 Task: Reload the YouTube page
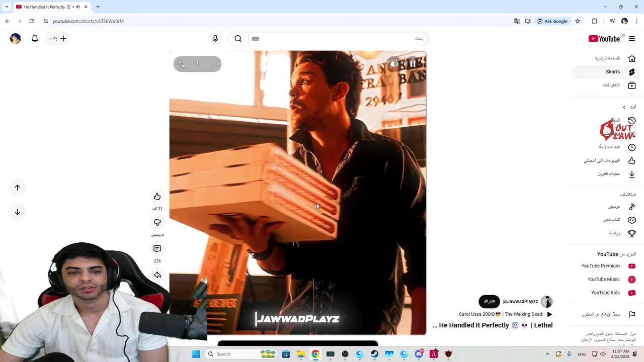coord(31,21)
